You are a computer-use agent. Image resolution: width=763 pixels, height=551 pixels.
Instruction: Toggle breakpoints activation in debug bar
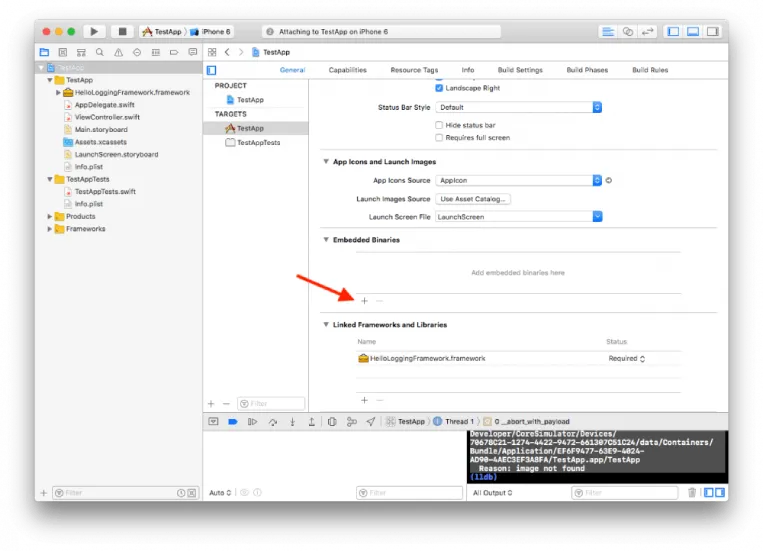tap(233, 422)
